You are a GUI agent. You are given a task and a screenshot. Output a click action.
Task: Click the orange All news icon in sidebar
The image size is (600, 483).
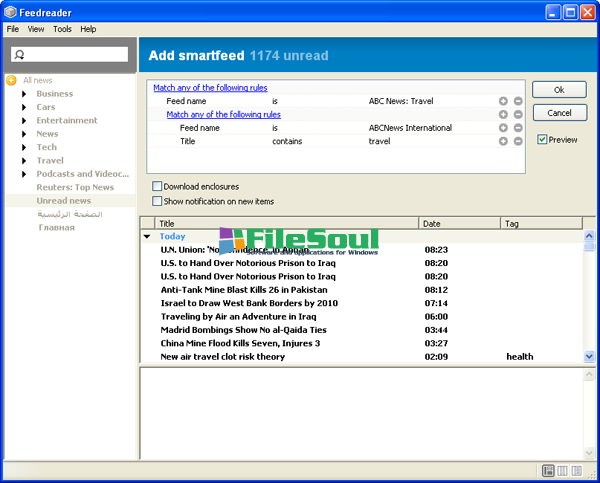pos(11,80)
